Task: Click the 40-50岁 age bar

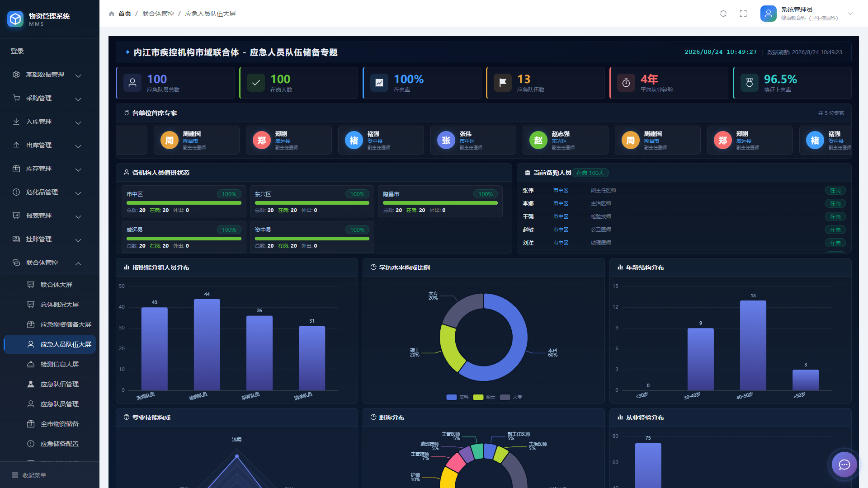Action: tap(753, 345)
